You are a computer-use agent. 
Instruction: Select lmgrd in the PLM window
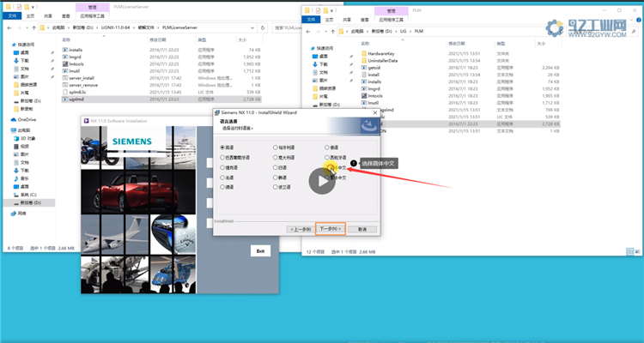374,88
